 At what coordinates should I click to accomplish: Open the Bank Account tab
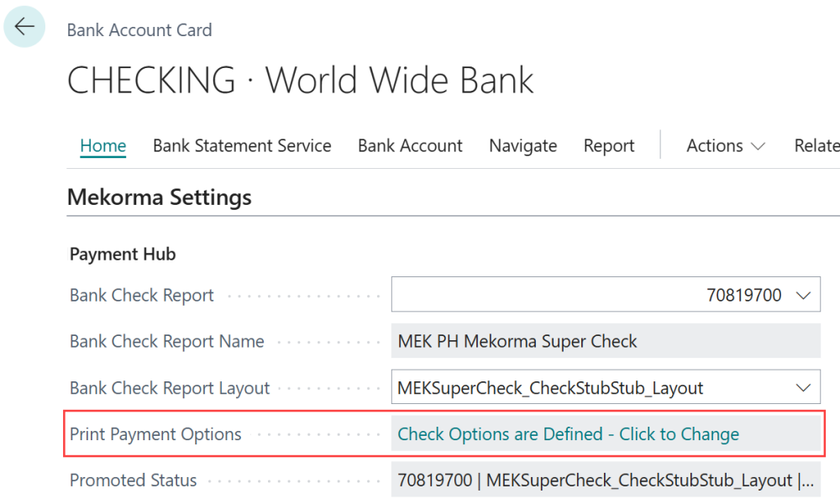(410, 145)
